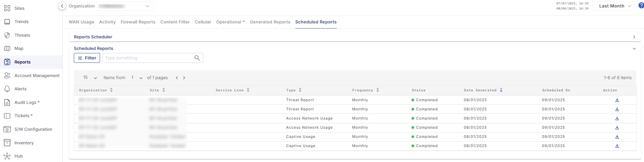The width and height of the screenshot is (644, 162).
Task: Download the first Threat Report row
Action: [617, 100]
